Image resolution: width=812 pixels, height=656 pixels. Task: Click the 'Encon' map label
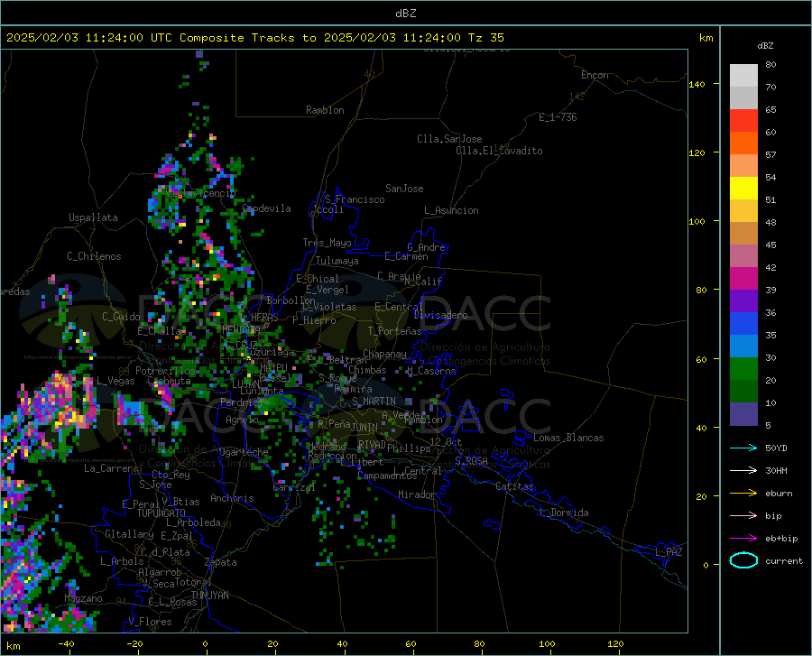pyautogui.click(x=595, y=75)
